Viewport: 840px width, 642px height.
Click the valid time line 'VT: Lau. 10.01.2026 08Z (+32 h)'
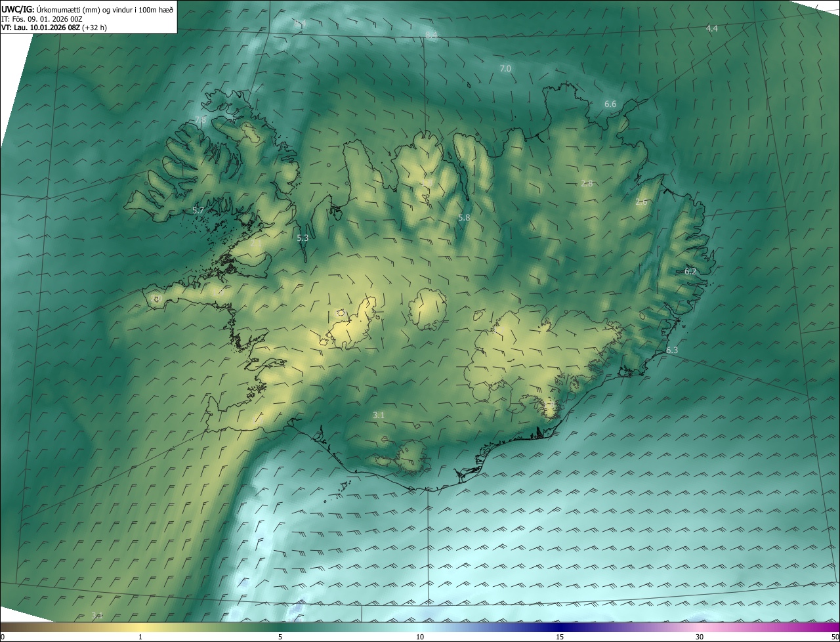pos(54,28)
